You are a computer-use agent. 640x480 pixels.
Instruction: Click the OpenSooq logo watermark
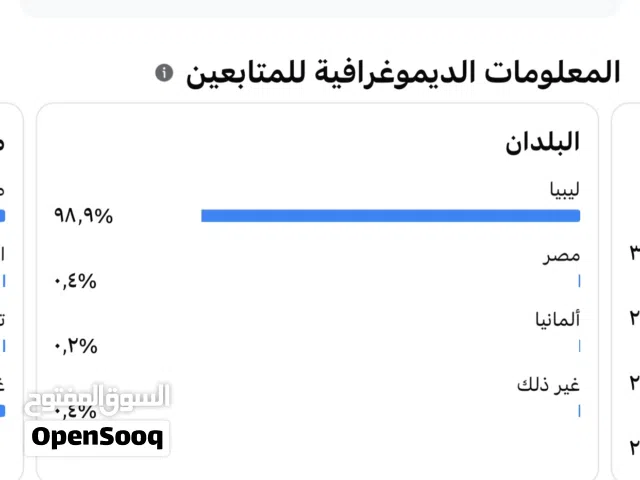(x=97, y=437)
